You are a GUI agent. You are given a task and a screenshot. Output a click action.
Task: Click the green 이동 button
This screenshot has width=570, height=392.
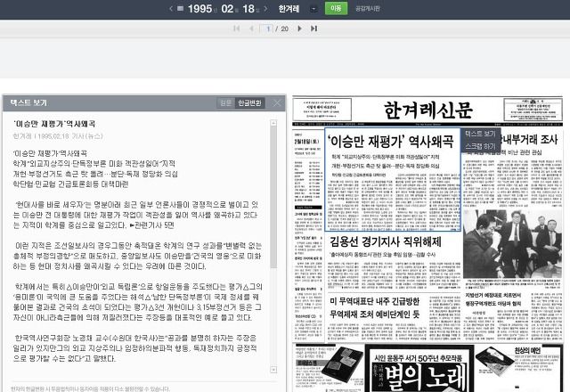[336, 8]
